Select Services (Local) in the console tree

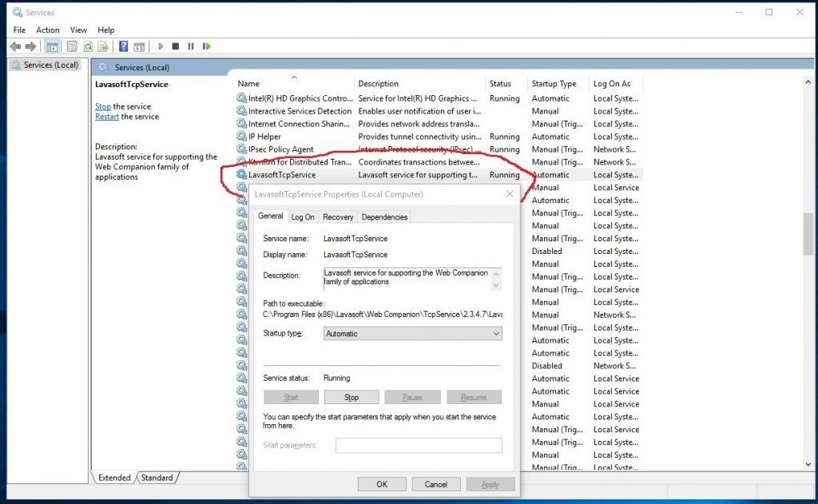pyautogui.click(x=50, y=65)
